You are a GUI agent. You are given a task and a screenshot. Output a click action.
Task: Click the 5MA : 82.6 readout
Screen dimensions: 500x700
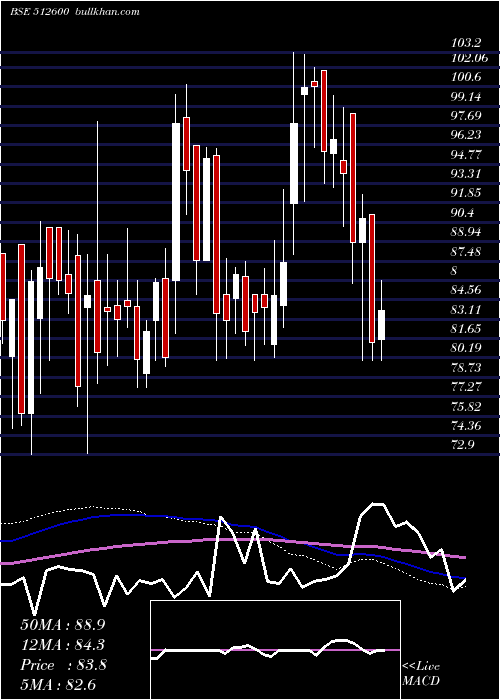[58, 684]
